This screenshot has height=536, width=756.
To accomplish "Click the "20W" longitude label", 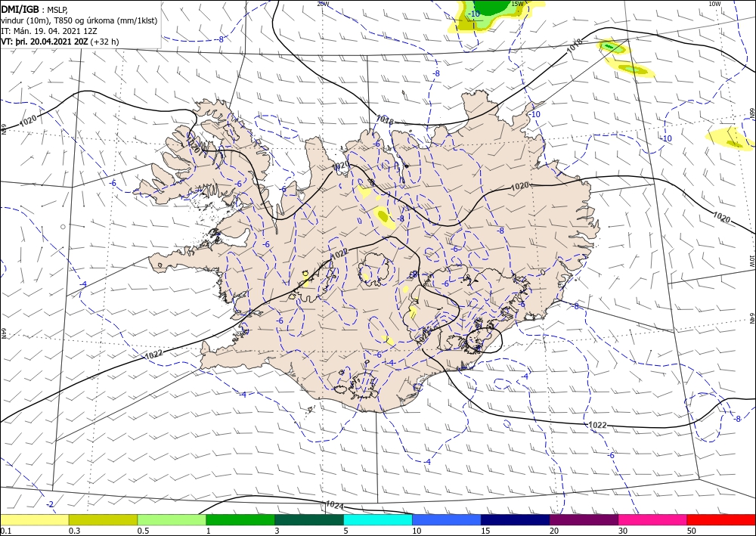I will [x=323, y=4].
